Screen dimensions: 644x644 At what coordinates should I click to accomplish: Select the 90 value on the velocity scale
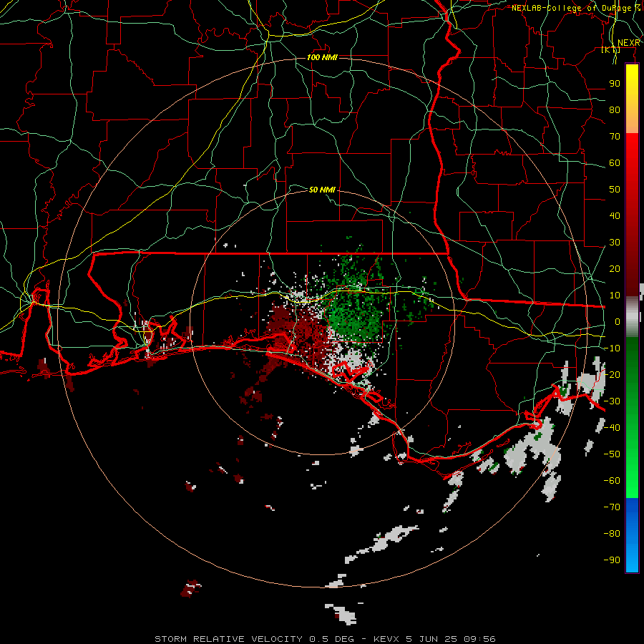[x=615, y=84]
